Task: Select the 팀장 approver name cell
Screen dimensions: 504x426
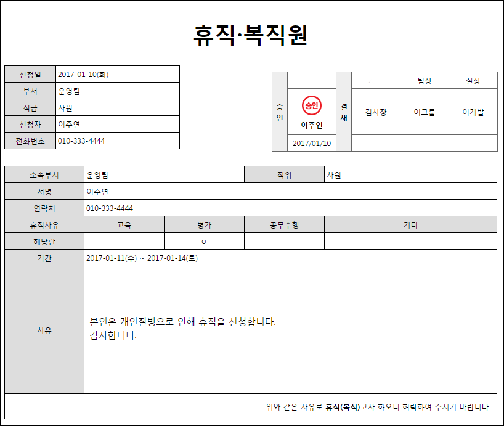Action: 424,112
